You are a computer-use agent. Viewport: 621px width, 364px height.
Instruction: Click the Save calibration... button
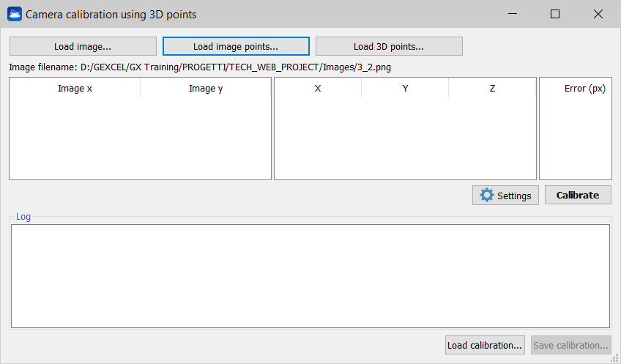coord(571,345)
